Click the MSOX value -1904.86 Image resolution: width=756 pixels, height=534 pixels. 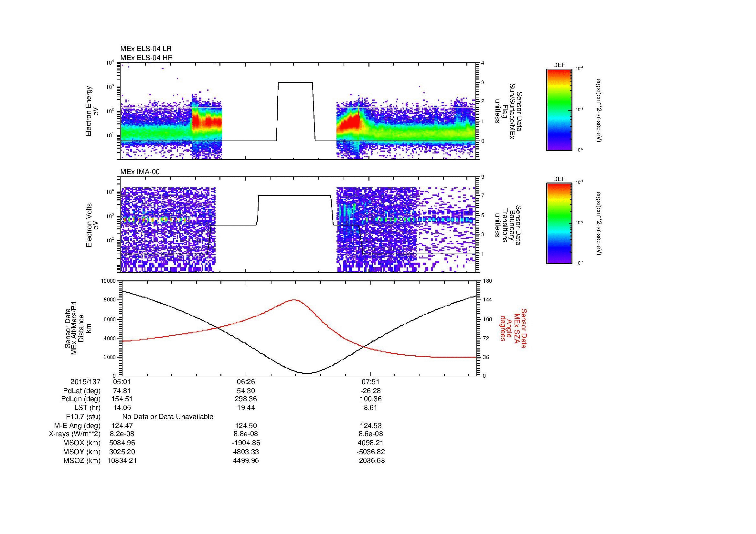click(x=246, y=443)
